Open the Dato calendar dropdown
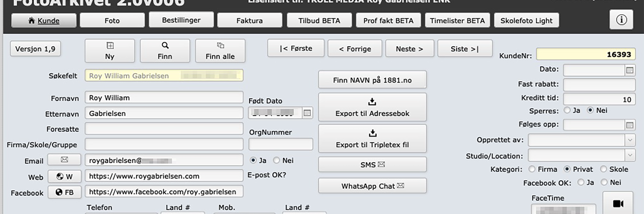The image size is (644, 214). 630,70
